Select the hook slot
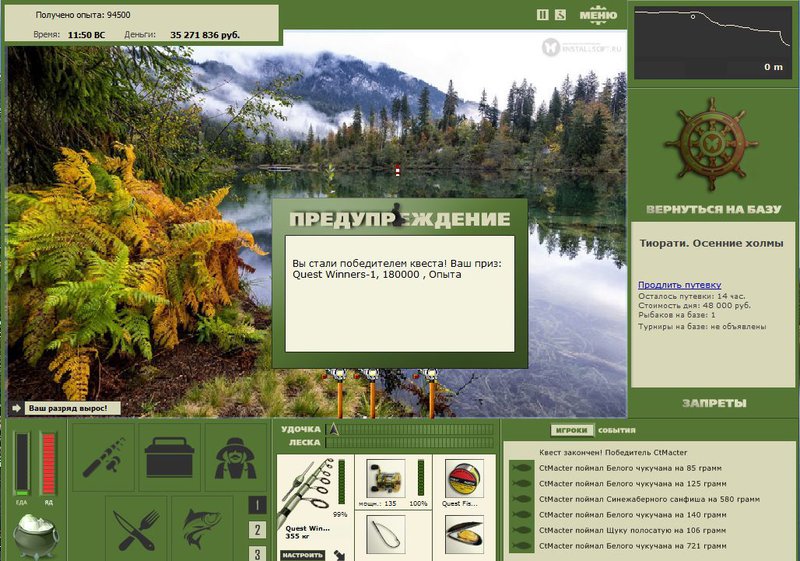This screenshot has height=561, width=800. coord(386,534)
